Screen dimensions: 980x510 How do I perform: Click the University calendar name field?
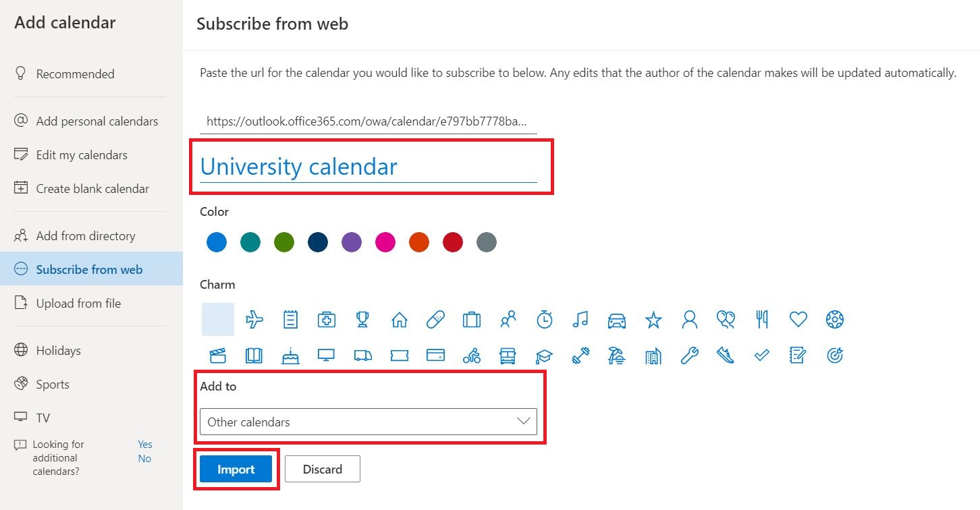tap(369, 167)
